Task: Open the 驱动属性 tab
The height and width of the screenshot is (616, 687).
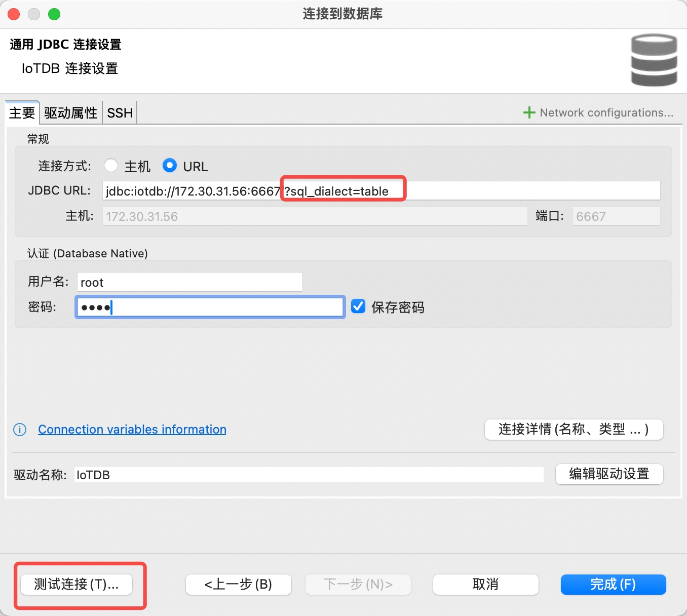Action: tap(70, 112)
